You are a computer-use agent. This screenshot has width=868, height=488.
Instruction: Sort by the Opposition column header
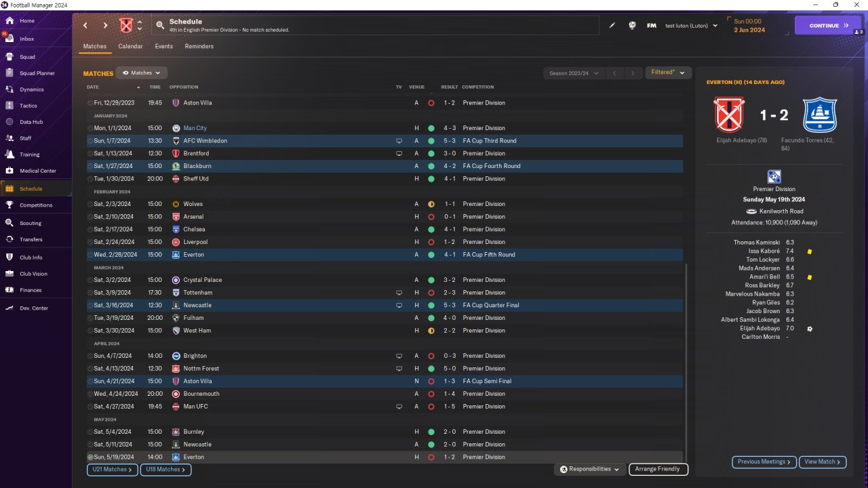tap(184, 87)
